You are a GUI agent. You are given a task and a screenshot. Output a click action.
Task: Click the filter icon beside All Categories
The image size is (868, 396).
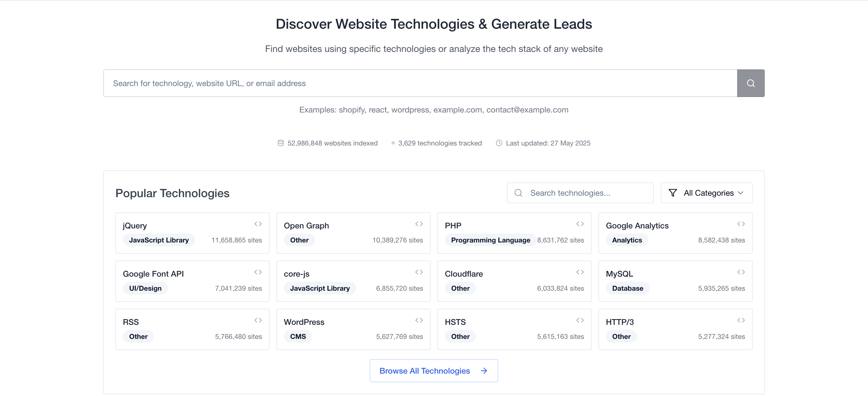click(673, 193)
